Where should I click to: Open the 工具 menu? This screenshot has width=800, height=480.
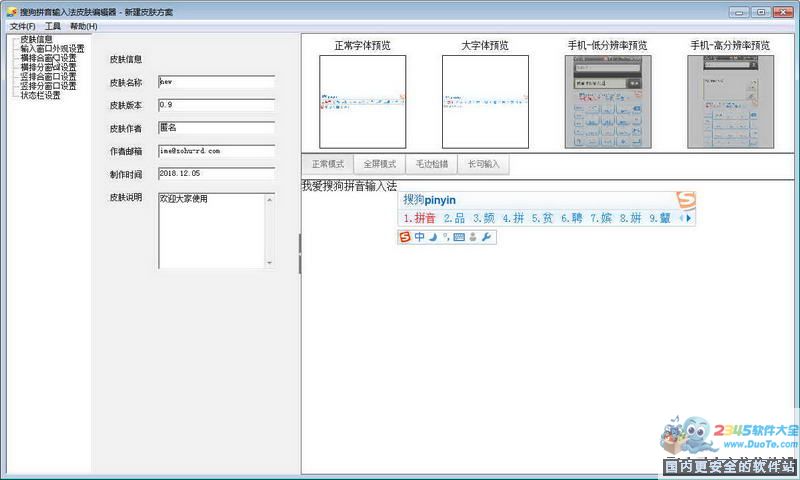coord(53,26)
